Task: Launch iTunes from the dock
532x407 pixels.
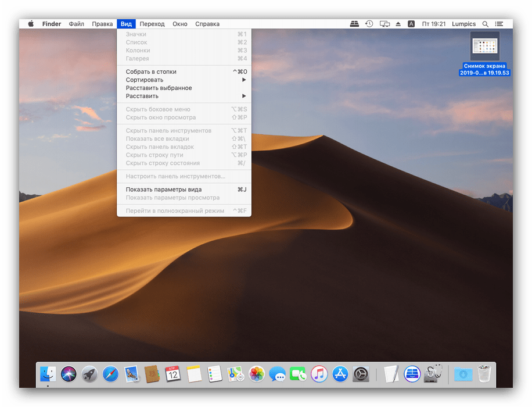Action: (319, 374)
